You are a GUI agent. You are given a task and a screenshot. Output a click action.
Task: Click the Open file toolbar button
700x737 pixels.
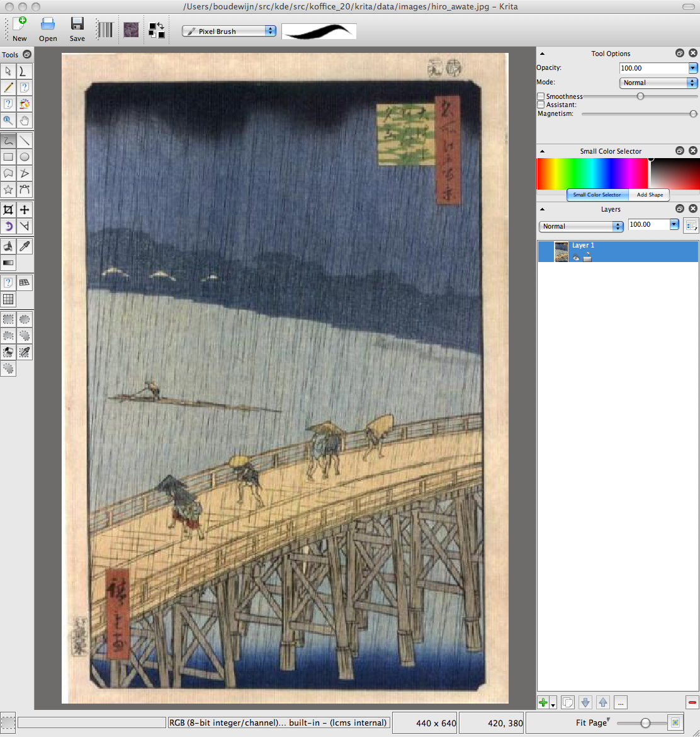pyautogui.click(x=48, y=29)
